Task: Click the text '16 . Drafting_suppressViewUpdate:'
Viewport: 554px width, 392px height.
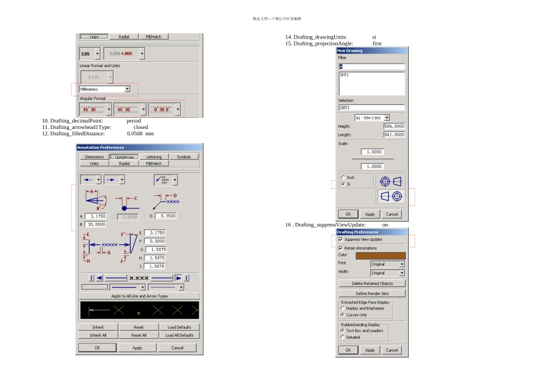Action: (325, 225)
